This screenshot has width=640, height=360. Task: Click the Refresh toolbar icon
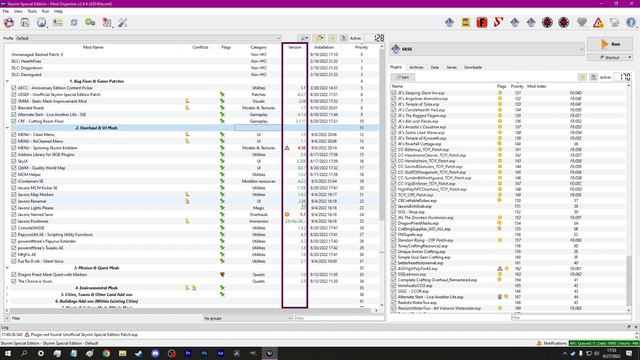click(x=74, y=23)
